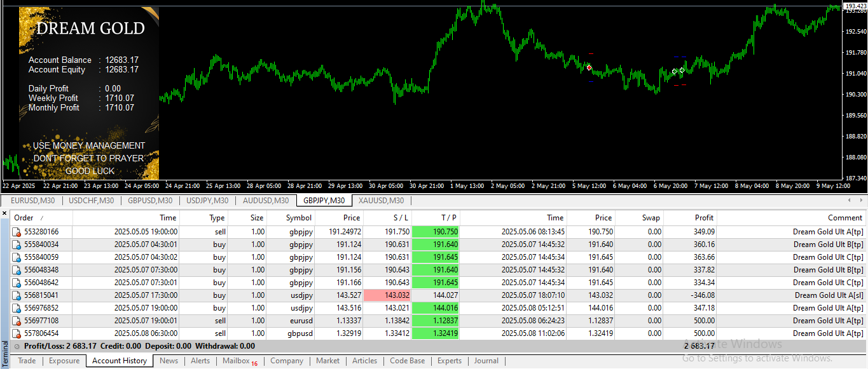Switch to GBPUSD,M30 chart tab
The height and width of the screenshot is (369, 868).
pos(150,201)
